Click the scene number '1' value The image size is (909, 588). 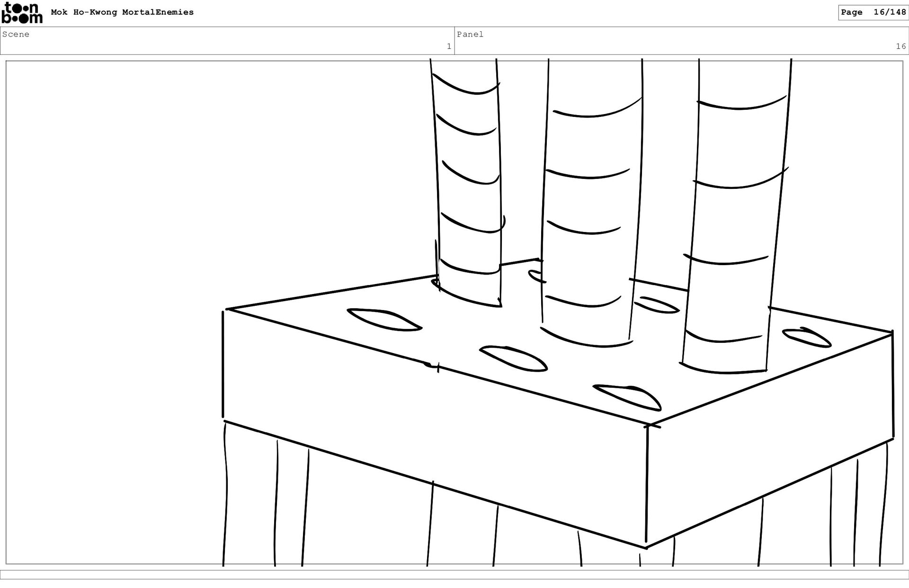coord(448,46)
